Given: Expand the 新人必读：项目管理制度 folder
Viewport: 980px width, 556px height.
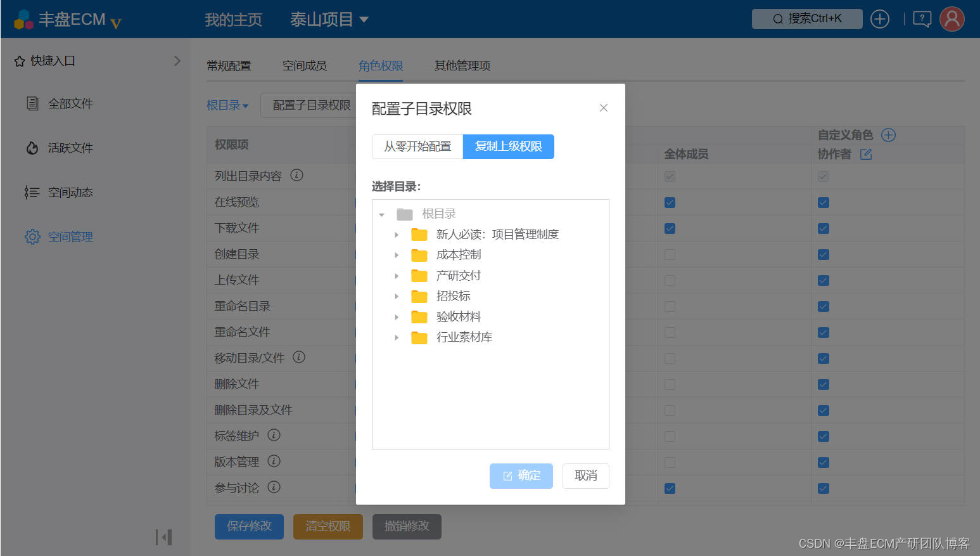Looking at the screenshot, I should coord(397,235).
